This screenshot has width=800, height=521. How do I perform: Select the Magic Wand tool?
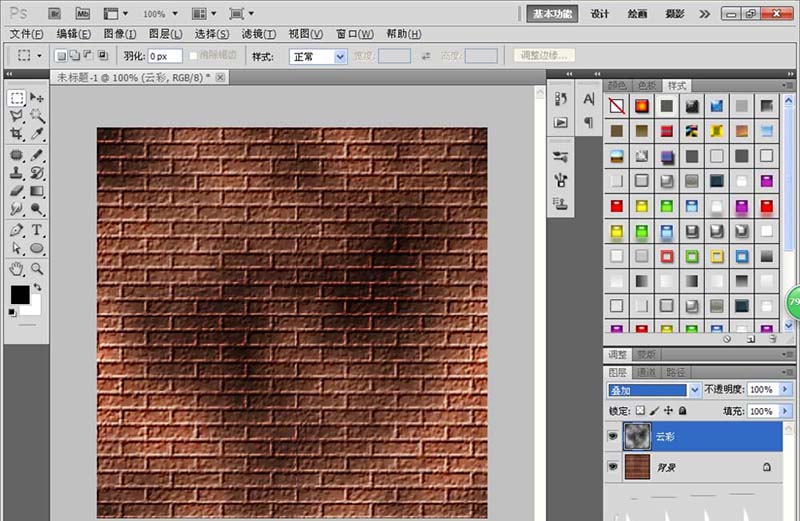click(x=37, y=115)
